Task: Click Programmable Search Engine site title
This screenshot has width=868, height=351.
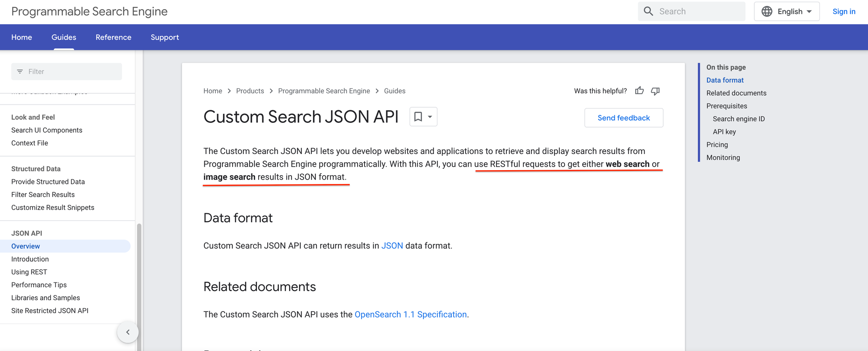Action: coord(89,12)
